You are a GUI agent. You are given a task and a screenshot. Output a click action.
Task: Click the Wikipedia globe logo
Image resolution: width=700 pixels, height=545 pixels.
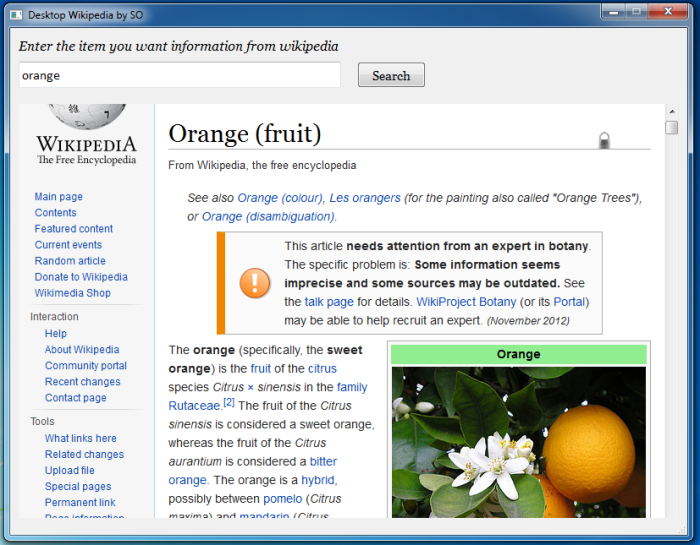(87, 116)
